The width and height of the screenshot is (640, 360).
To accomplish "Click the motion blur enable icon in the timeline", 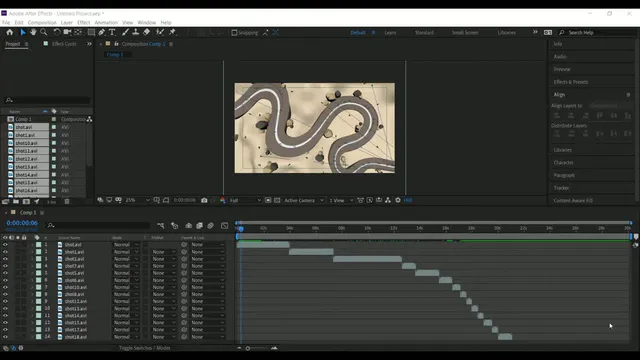I will coord(211,225).
